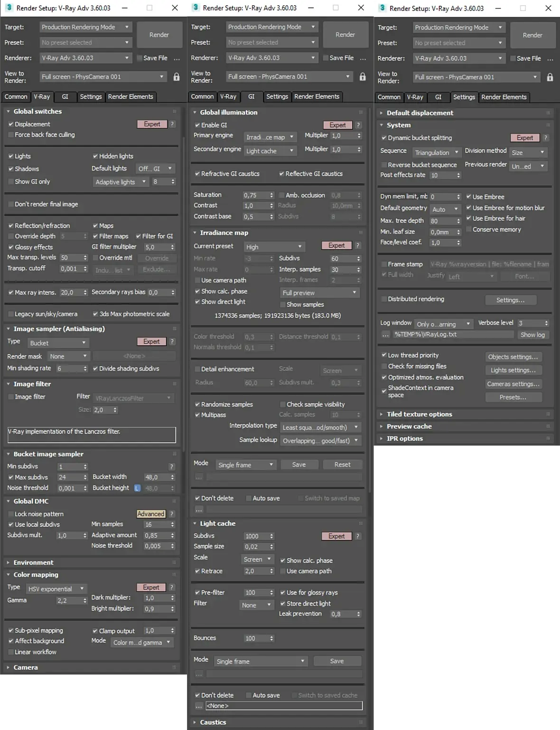Click lock icon in left V-Ray window
The image size is (560, 730).
click(177, 76)
